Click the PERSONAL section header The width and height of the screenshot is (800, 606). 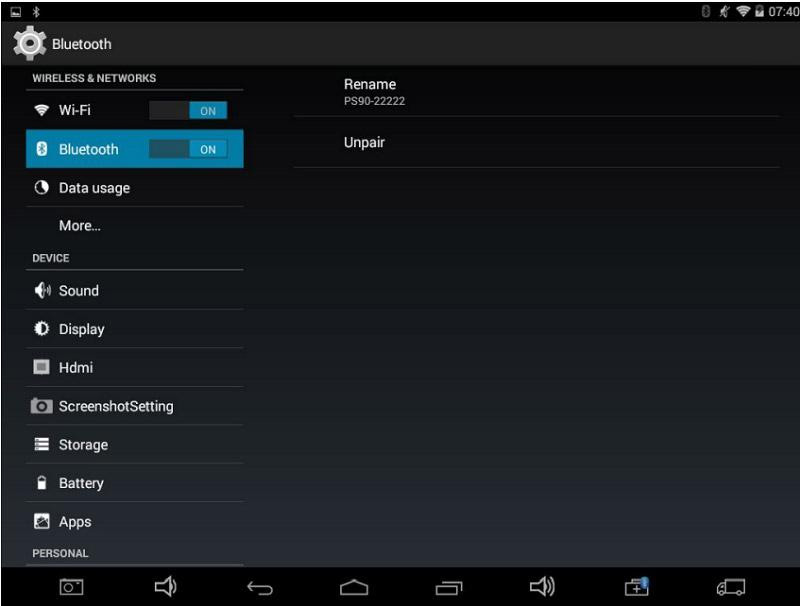(x=60, y=553)
